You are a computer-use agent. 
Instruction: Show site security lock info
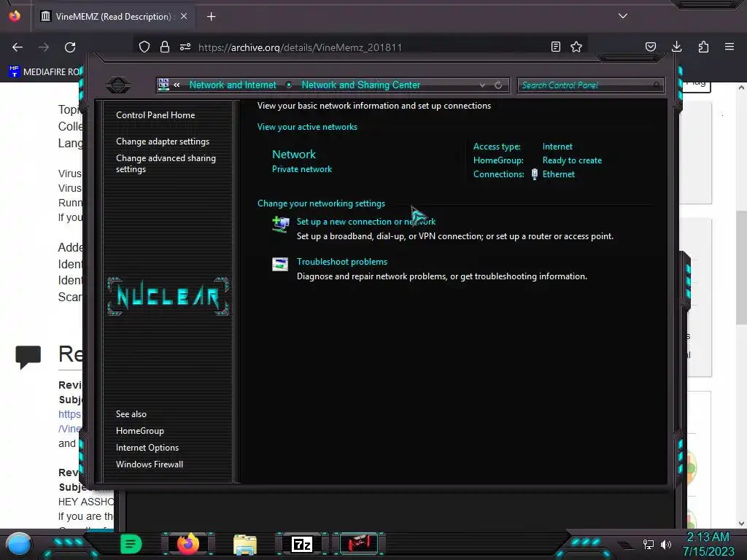point(165,47)
